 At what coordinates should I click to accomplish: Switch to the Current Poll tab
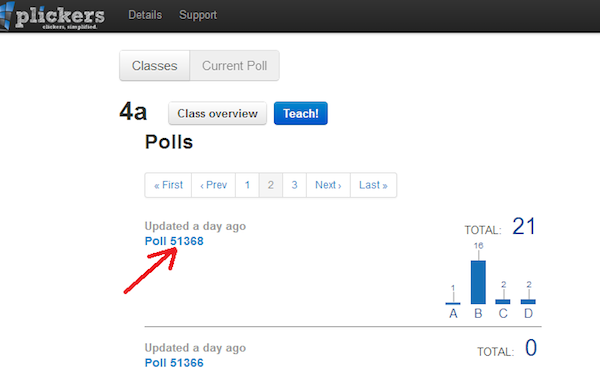pyautogui.click(x=235, y=65)
